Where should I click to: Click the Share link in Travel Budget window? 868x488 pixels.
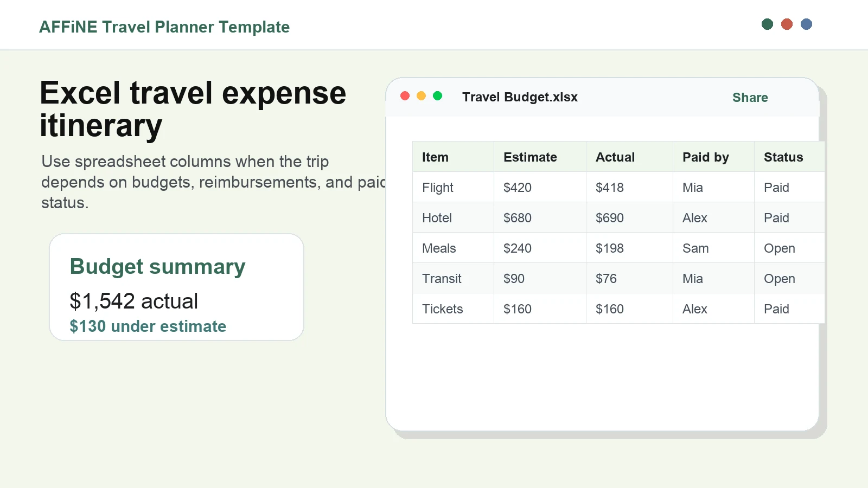tap(750, 98)
